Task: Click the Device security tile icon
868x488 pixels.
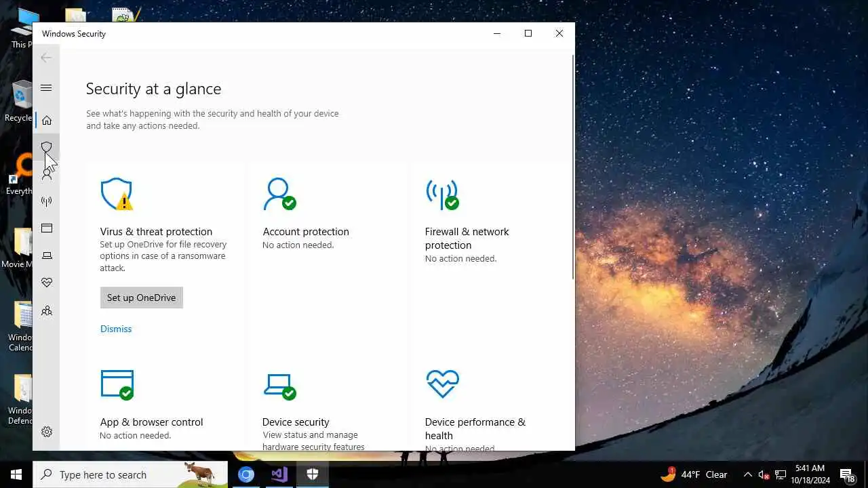Action: (x=279, y=386)
